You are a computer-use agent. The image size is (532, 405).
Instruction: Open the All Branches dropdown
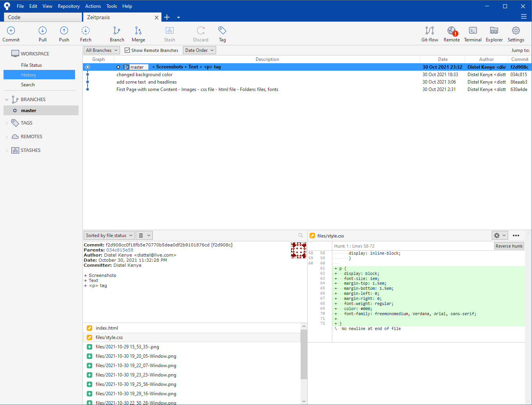pos(102,50)
